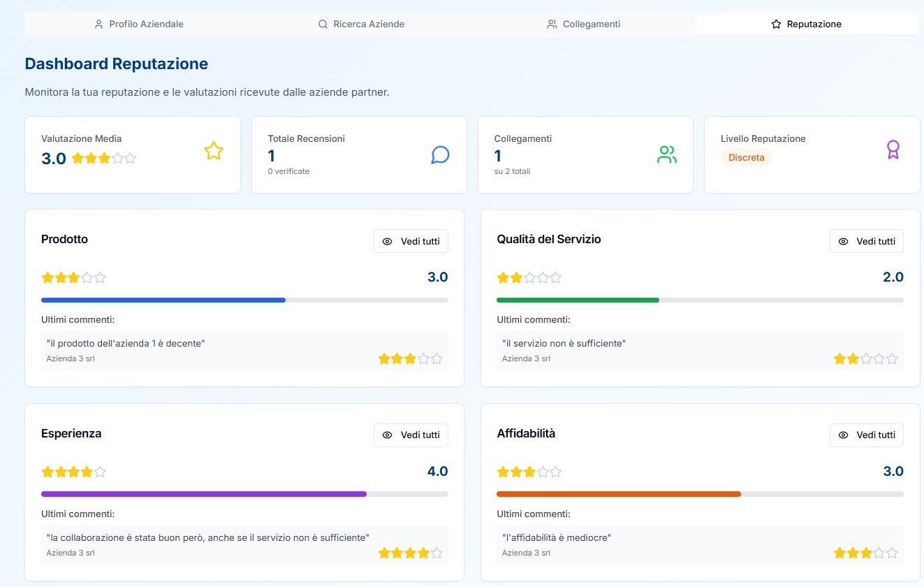Click the person icon beside Profilo Aziendale
Image resolution: width=924 pixels, height=587 pixels.
point(98,24)
